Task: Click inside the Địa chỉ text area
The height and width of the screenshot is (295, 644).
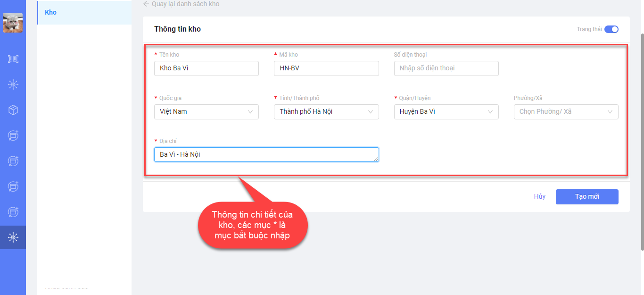Action: (x=266, y=155)
